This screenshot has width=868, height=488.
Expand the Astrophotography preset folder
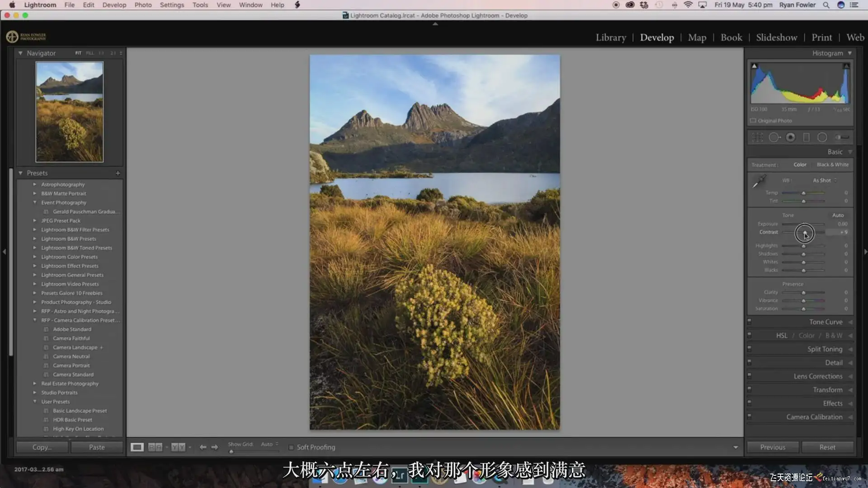[x=35, y=184]
